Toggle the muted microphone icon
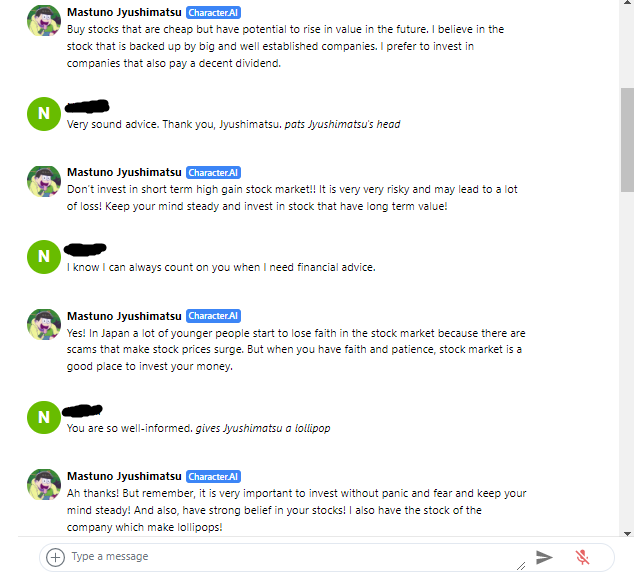Viewport: 634px width, 579px height. pyautogui.click(x=582, y=557)
